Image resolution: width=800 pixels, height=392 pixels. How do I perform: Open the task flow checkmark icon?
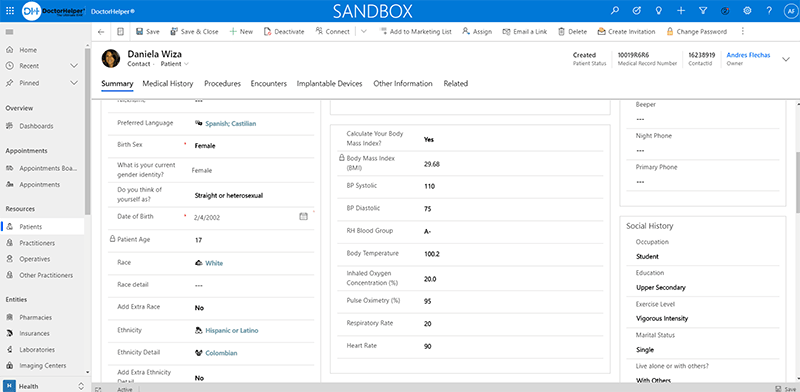pyautogui.click(x=637, y=10)
